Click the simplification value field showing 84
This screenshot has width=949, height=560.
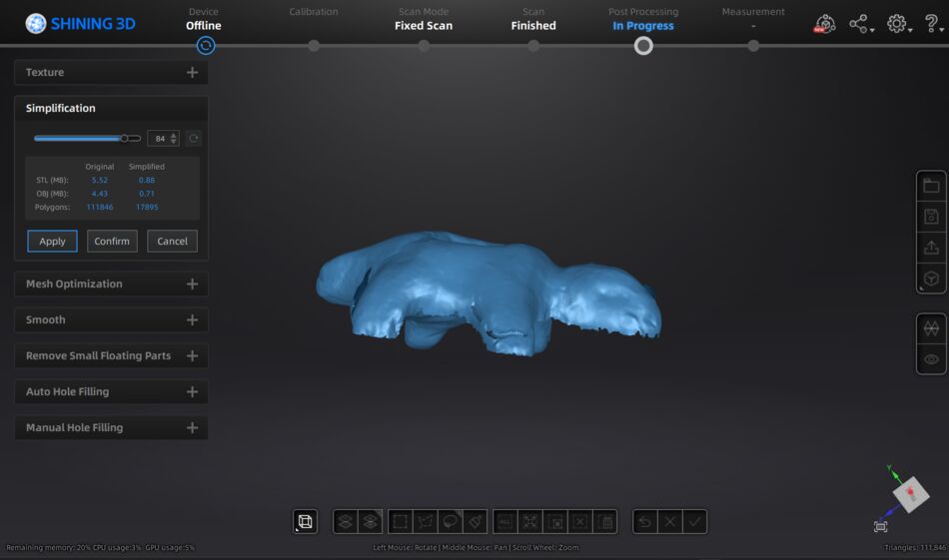tap(159, 139)
